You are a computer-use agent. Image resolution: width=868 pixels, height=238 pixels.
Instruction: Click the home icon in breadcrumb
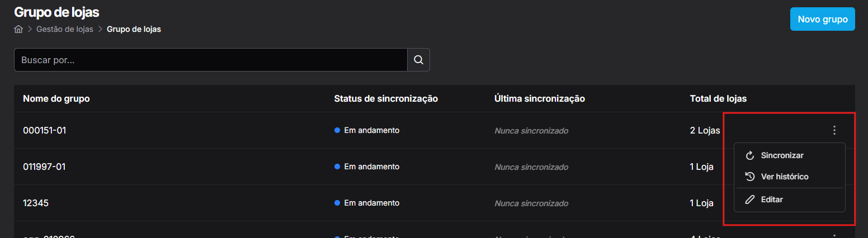(18, 29)
